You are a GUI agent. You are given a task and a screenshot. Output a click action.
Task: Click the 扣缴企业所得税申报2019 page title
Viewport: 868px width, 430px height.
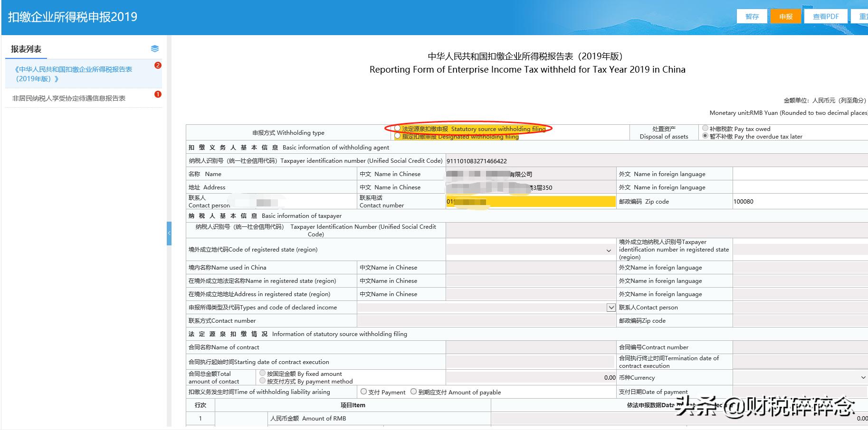[73, 17]
